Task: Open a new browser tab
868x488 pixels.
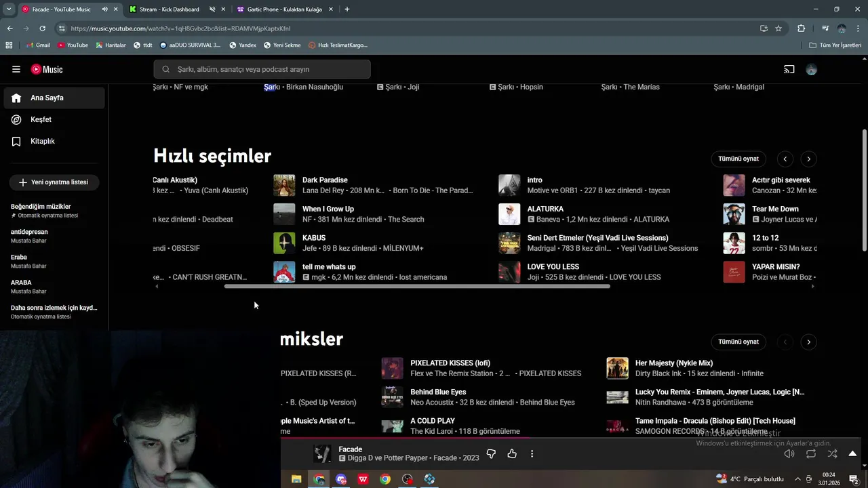Action: [x=347, y=9]
